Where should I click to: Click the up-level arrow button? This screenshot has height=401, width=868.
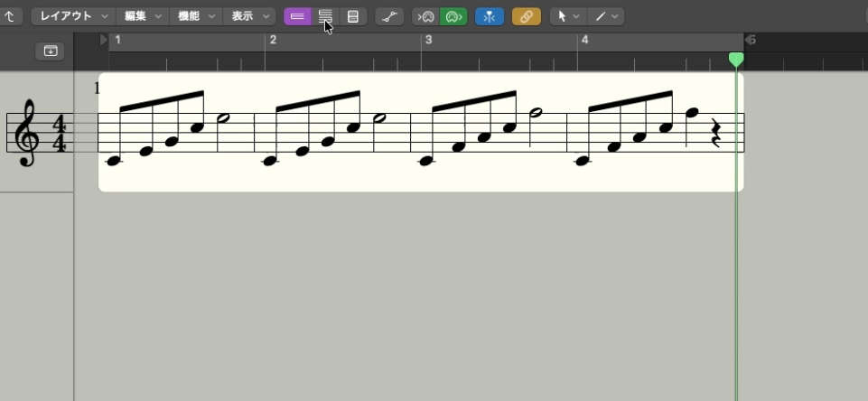8,16
